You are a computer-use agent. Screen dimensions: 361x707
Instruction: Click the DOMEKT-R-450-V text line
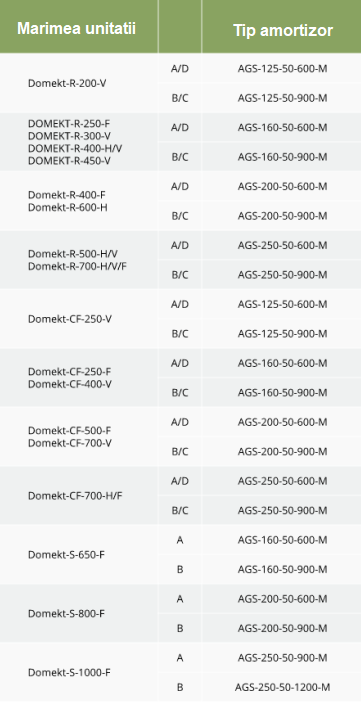click(x=69, y=161)
